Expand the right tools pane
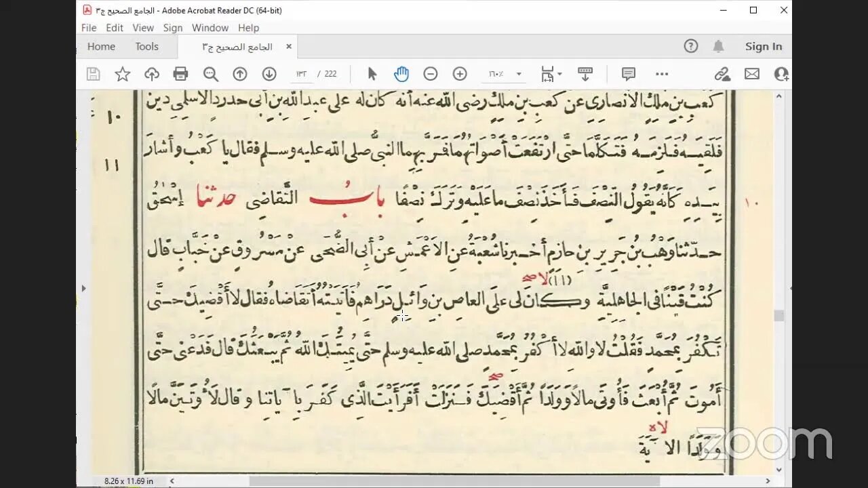Image resolution: width=868 pixels, height=488 pixels. 790,288
